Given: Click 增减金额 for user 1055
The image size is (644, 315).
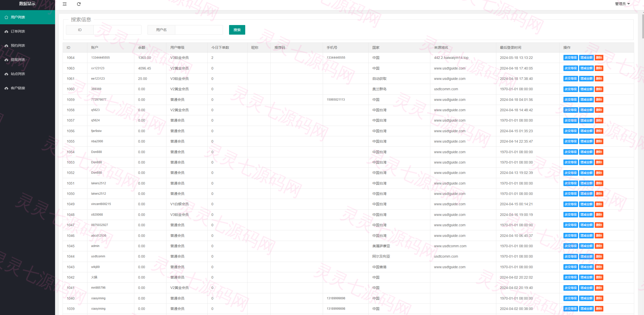Looking at the screenshot, I should point(586,141).
